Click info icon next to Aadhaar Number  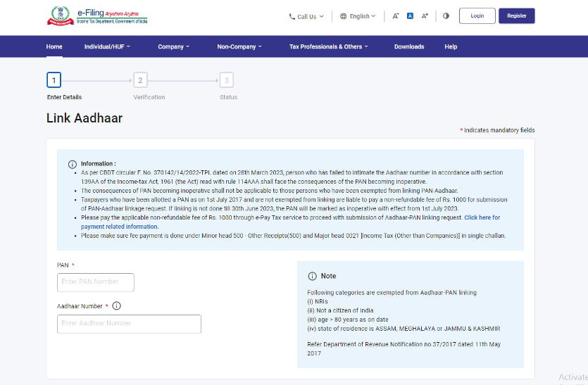[x=117, y=306]
